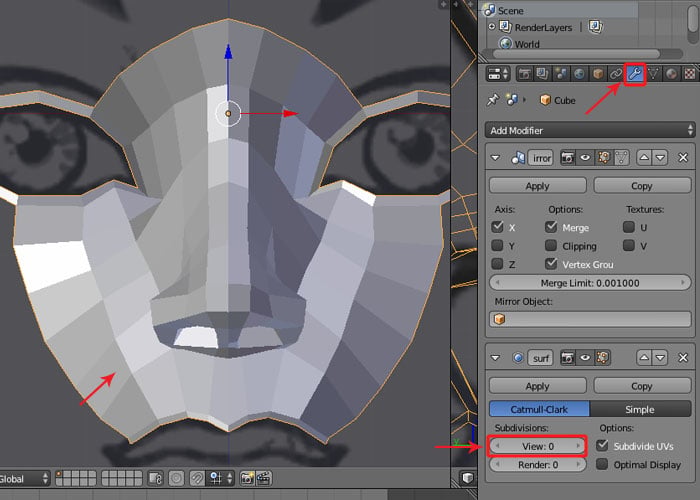Click the OpenGL render camera icon
Image resolution: width=700 pixels, height=500 pixels.
point(246,479)
